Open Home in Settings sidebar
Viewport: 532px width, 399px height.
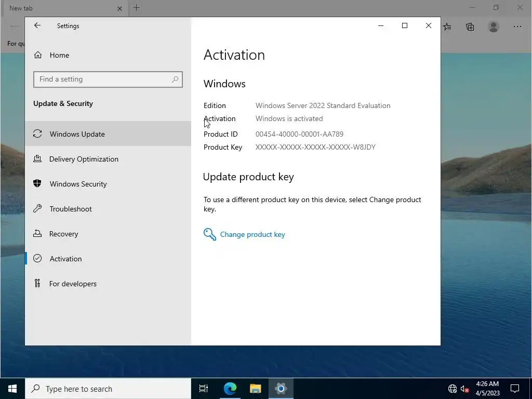click(108, 55)
